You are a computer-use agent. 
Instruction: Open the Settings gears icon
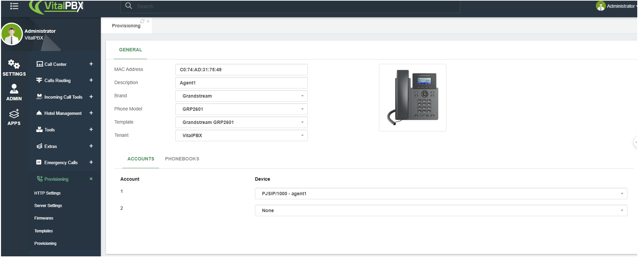point(14,64)
